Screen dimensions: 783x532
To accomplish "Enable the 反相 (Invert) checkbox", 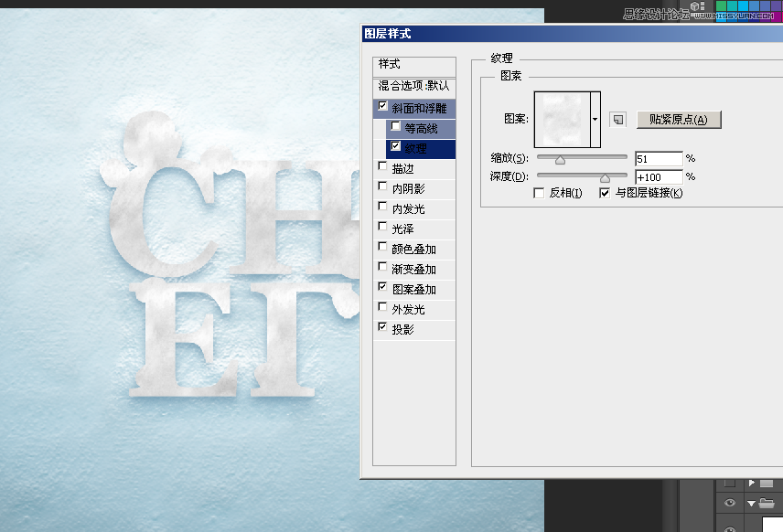I will [x=539, y=194].
